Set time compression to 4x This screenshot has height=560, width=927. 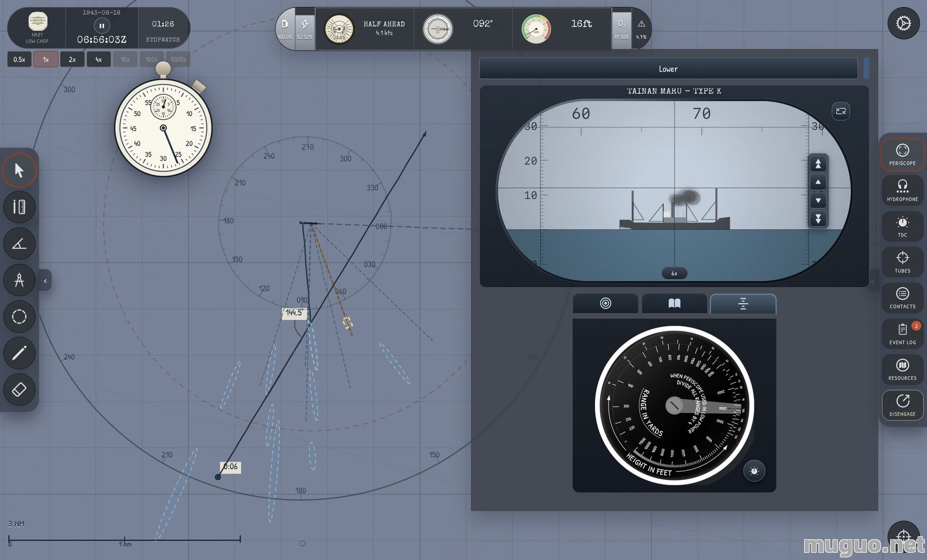tap(99, 60)
